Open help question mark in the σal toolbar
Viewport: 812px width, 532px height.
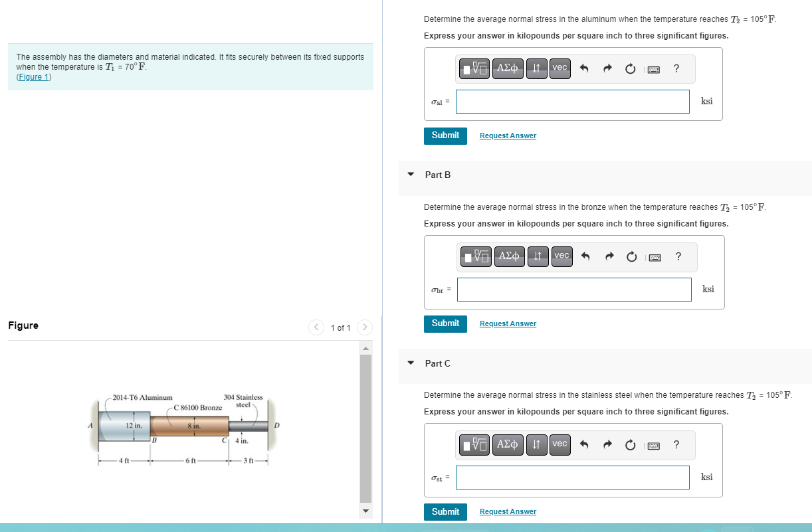point(676,68)
